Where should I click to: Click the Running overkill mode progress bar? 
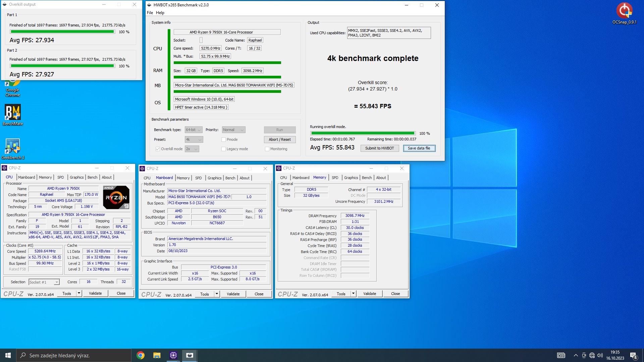363,133
